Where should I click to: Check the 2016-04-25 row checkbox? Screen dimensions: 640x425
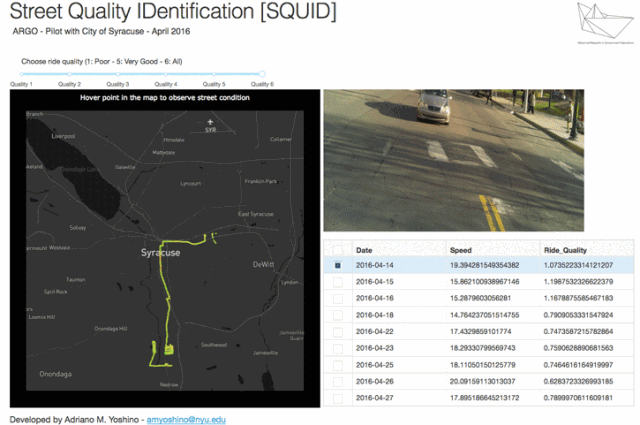click(x=338, y=363)
